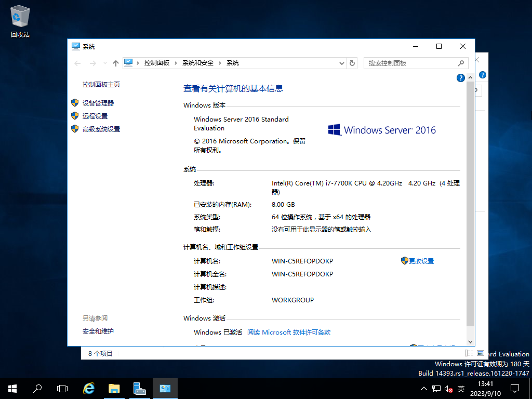
Task: Click the Search Control Panel field
Action: [x=416, y=63]
